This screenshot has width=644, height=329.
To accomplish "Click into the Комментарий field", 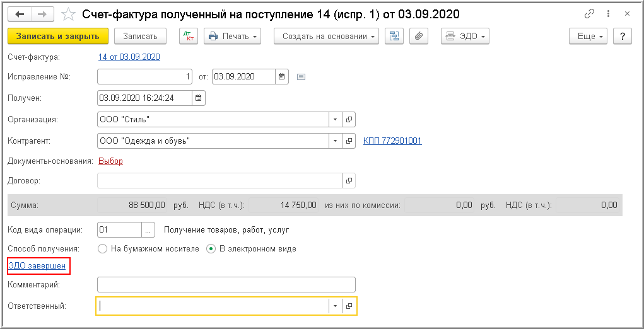I will point(226,285).
